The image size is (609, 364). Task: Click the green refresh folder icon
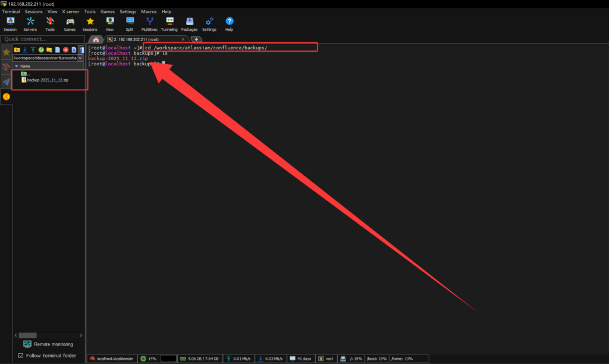(41, 49)
